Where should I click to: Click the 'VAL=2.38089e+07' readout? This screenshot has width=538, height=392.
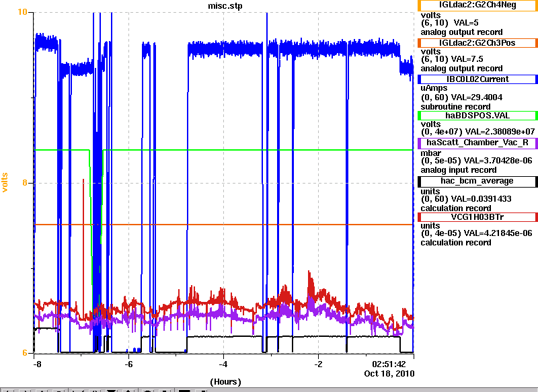(500, 131)
